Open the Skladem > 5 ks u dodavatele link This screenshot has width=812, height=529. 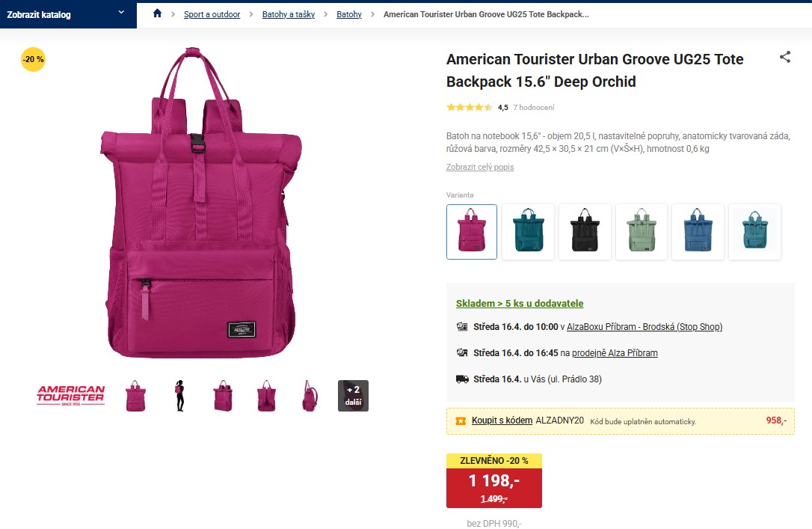tap(520, 304)
